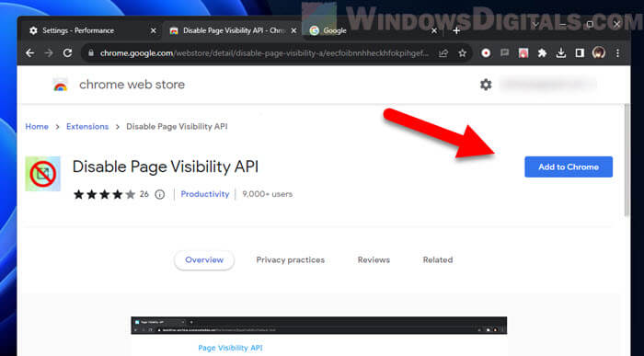This screenshot has height=356, width=644.
Task: Go back with the browser back arrow
Action: (30, 53)
